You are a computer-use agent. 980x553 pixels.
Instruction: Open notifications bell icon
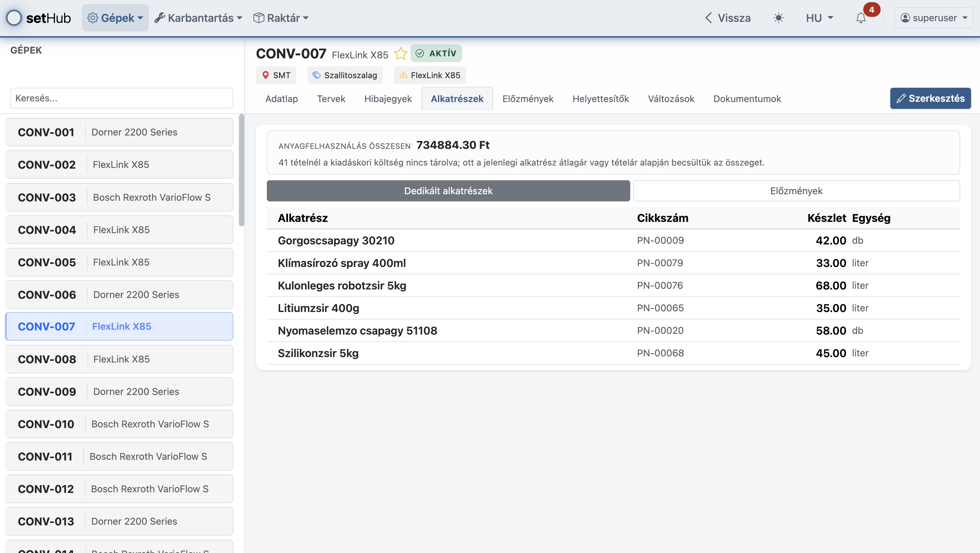[x=861, y=18]
